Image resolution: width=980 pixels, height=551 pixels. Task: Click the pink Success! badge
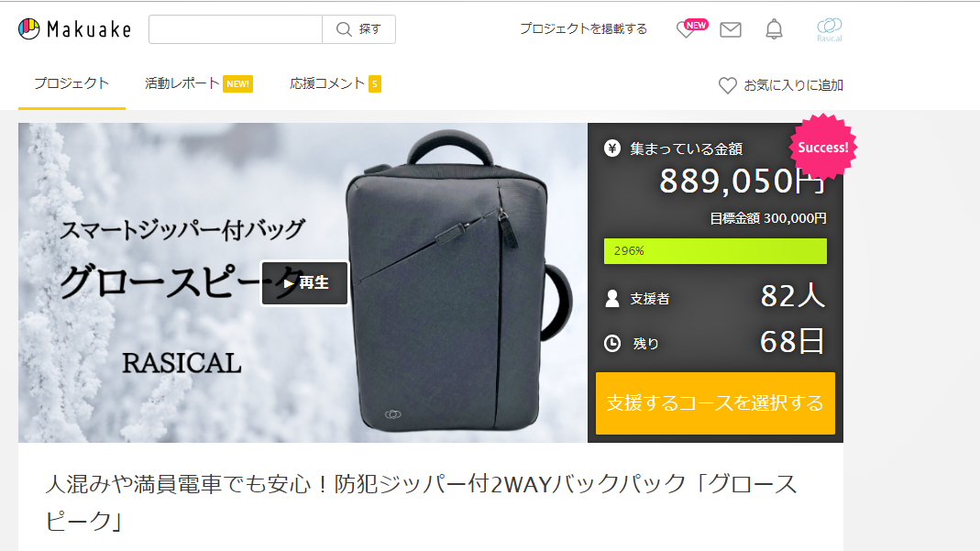(x=823, y=148)
